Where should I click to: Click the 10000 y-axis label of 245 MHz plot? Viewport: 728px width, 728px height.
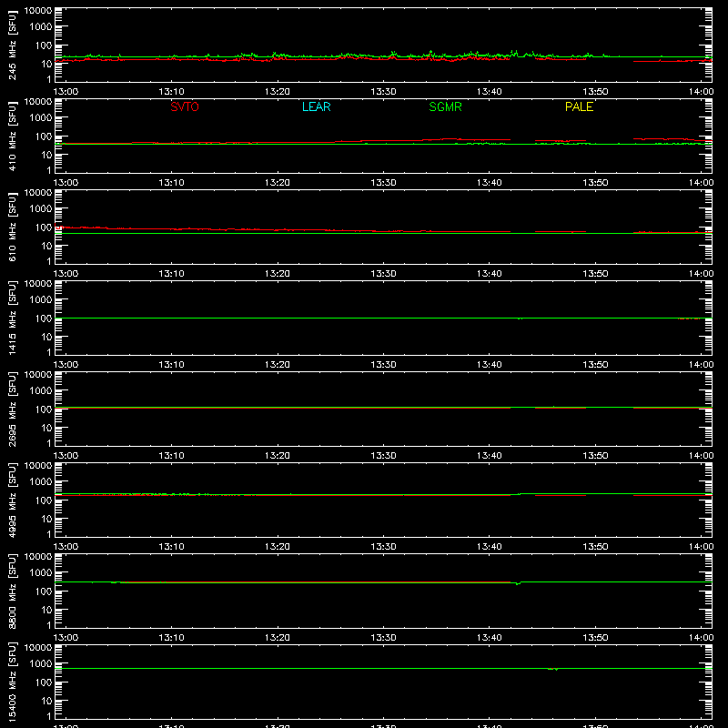pyautogui.click(x=38, y=11)
